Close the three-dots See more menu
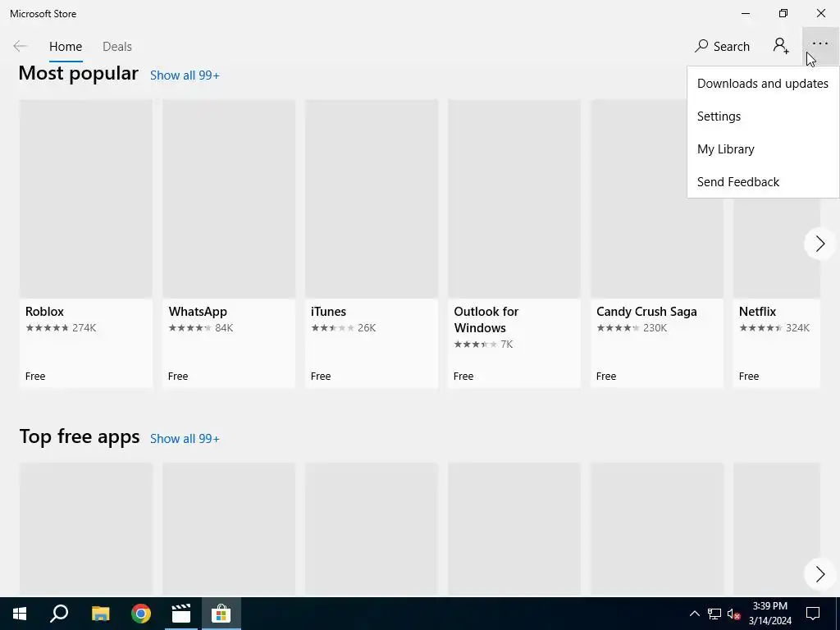Image resolution: width=840 pixels, height=630 pixels. tap(820, 45)
